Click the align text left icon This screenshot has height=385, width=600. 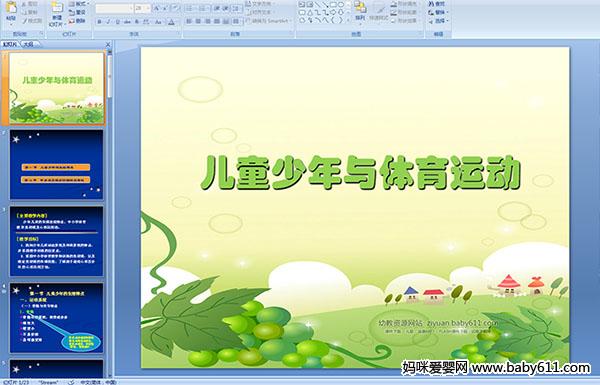pos(189,21)
